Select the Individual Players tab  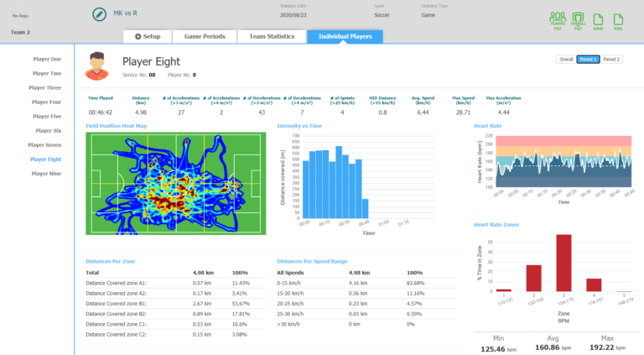(345, 36)
